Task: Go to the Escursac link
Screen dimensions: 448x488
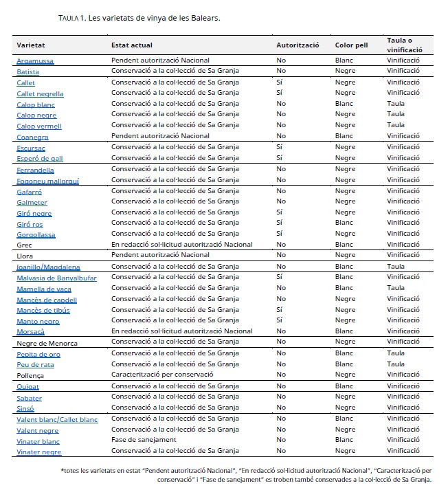Action: 31,148
